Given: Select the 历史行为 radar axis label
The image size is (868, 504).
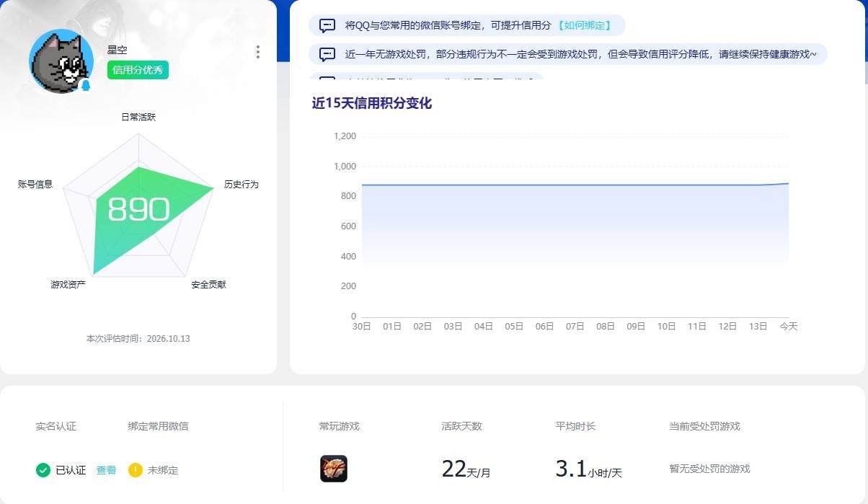Looking at the screenshot, I should point(241,185).
